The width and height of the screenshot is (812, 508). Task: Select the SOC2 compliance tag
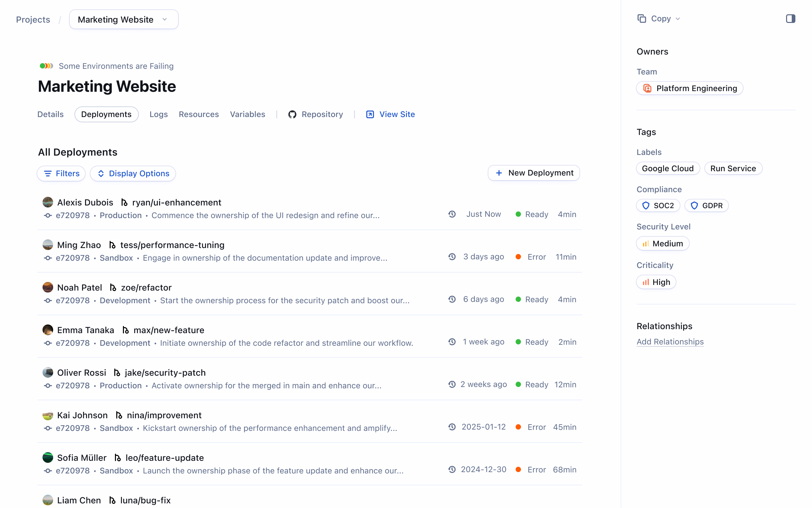(658, 205)
